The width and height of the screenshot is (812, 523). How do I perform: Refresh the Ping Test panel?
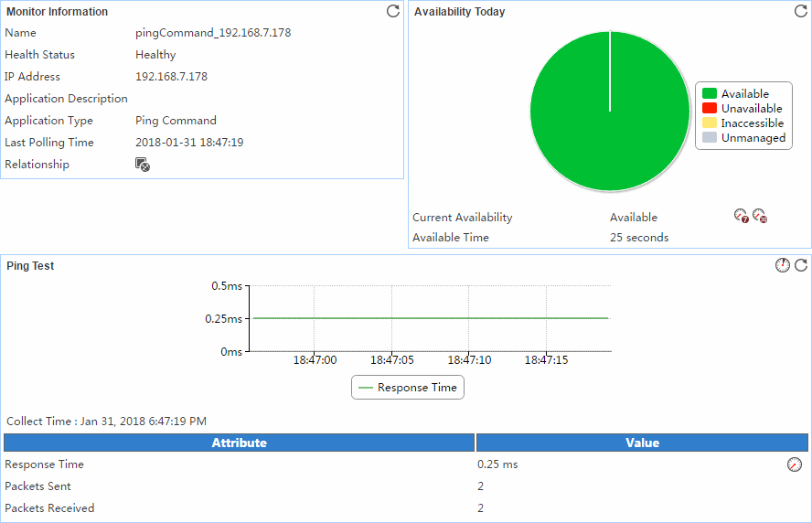(x=801, y=265)
